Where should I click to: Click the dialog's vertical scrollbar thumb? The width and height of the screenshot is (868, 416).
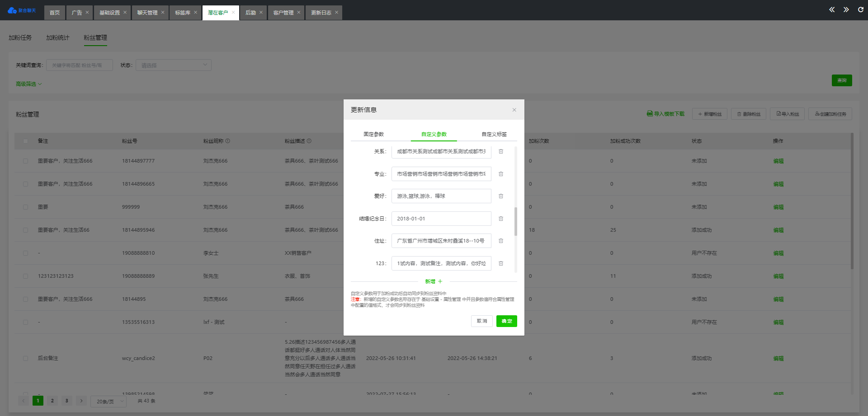click(515, 221)
